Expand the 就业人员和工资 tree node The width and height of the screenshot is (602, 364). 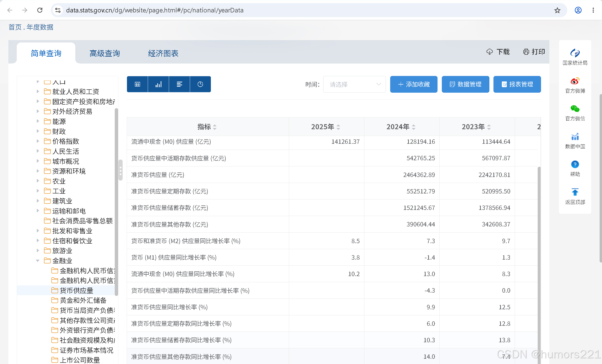[x=38, y=91]
